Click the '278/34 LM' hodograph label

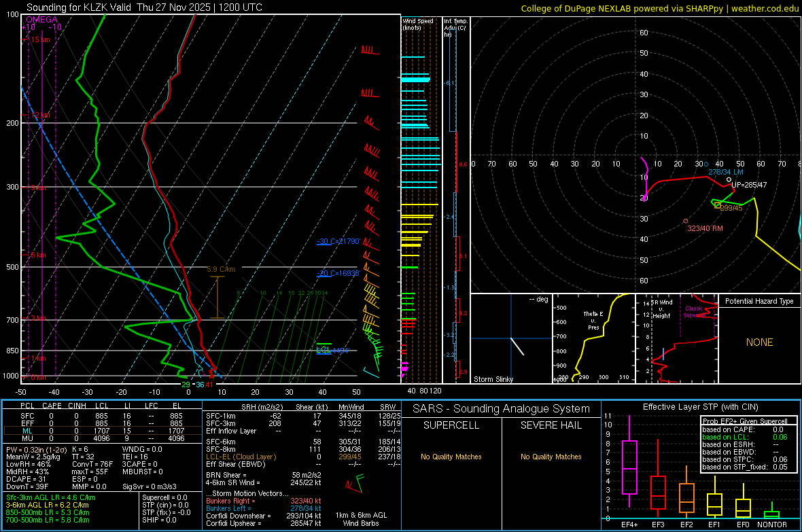[x=726, y=172]
